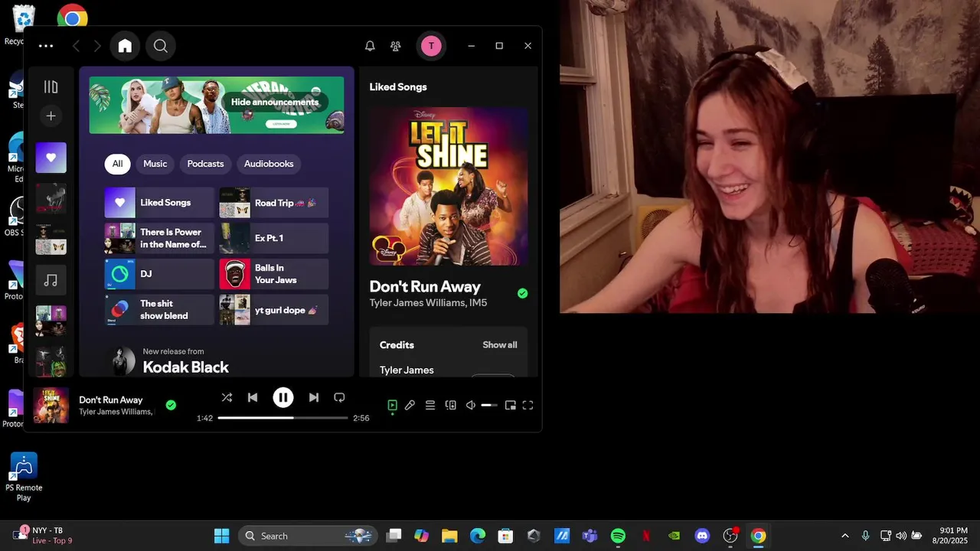
Task: Open Don't Run Away title in player bar
Action: [x=111, y=399]
